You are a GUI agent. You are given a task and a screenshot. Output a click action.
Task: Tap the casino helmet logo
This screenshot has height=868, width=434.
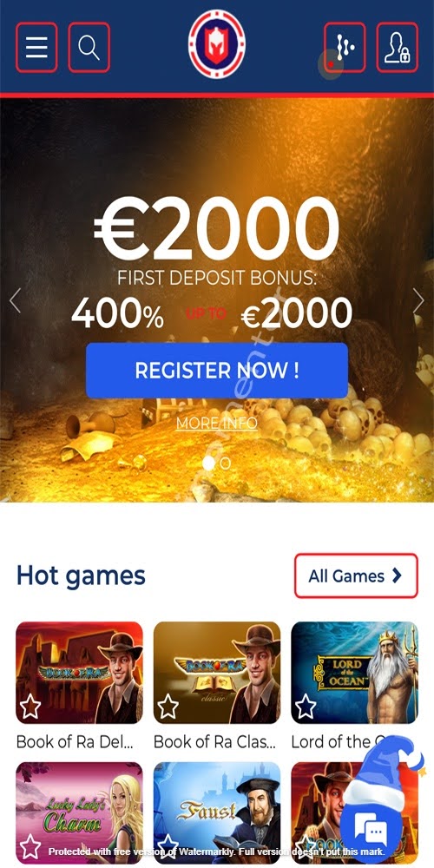click(x=216, y=44)
